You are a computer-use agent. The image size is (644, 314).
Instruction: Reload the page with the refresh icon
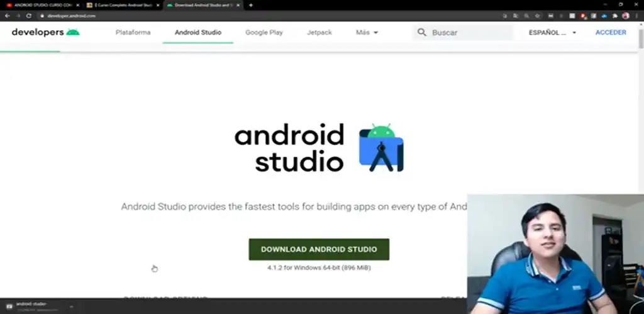pyautogui.click(x=29, y=16)
